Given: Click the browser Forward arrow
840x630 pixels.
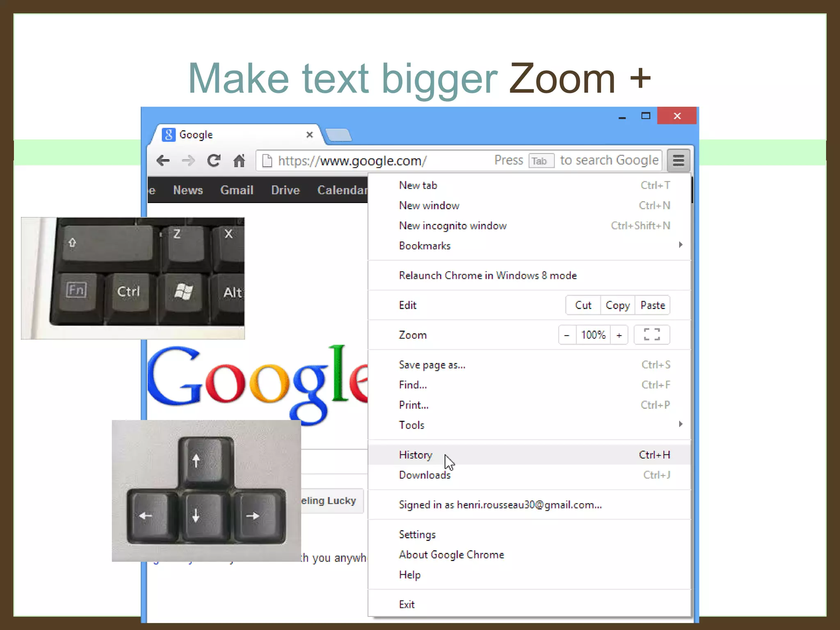Looking at the screenshot, I should click(x=188, y=160).
